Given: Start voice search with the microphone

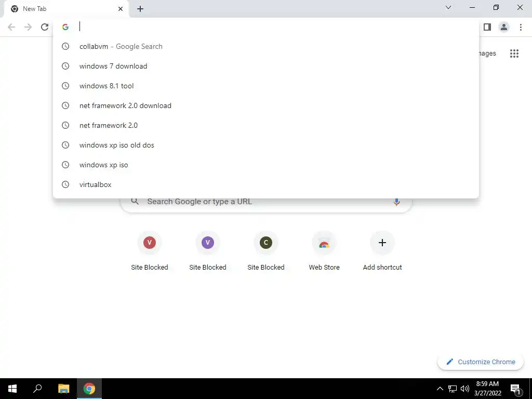Looking at the screenshot, I should [x=396, y=202].
